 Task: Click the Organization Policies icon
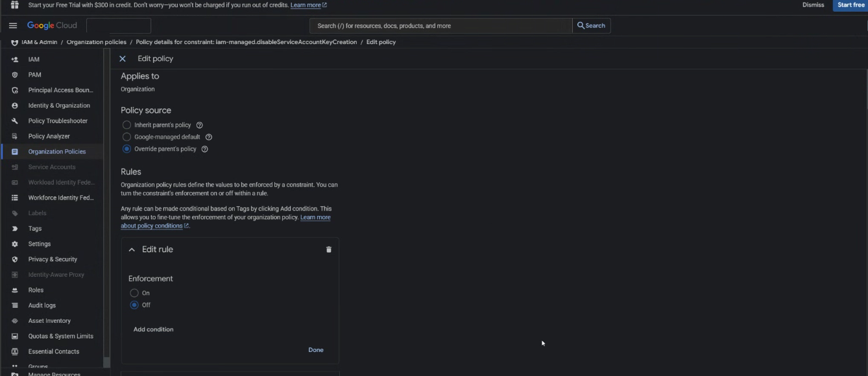point(15,152)
